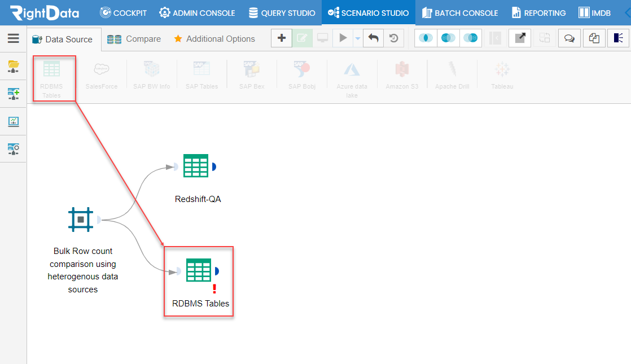Go to Cockpit in top navigation

pos(123,13)
